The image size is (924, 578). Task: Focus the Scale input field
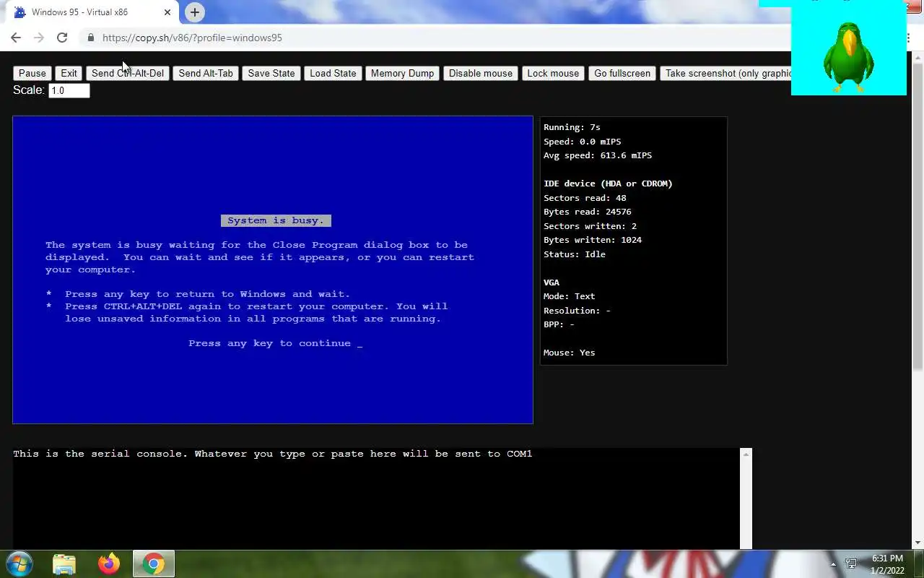click(x=69, y=90)
